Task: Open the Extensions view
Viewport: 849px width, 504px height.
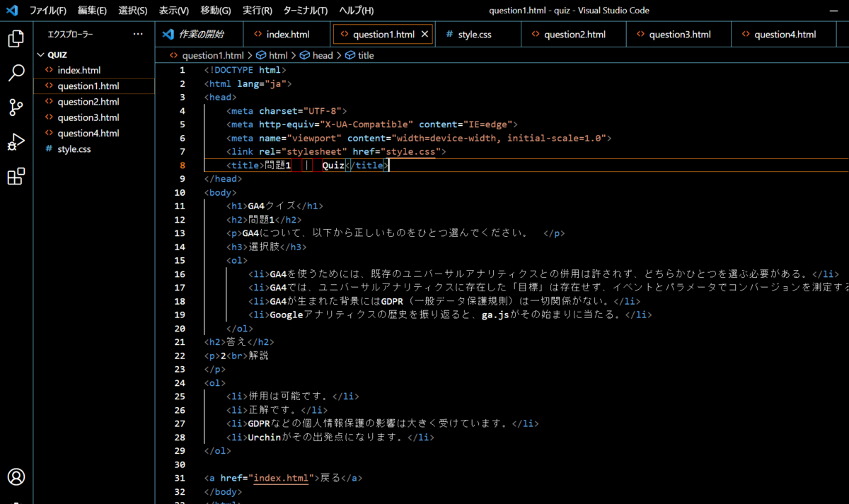Action: (x=16, y=177)
